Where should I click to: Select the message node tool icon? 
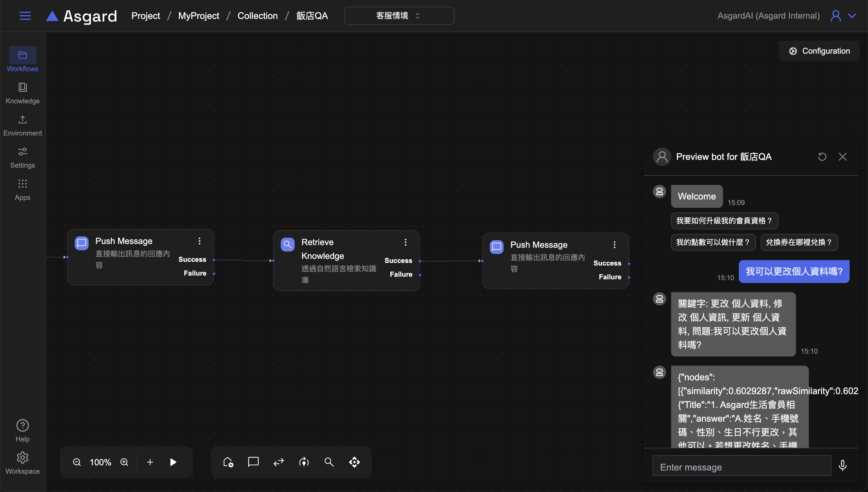coord(253,462)
